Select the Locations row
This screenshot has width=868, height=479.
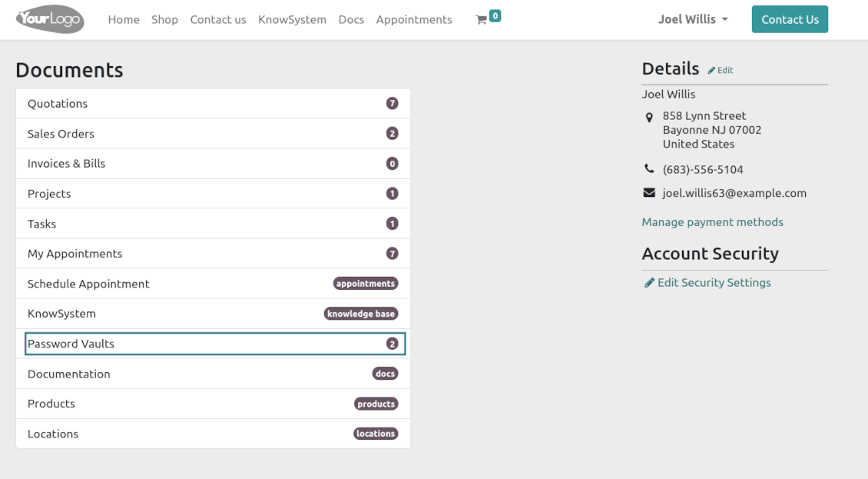[x=214, y=434]
